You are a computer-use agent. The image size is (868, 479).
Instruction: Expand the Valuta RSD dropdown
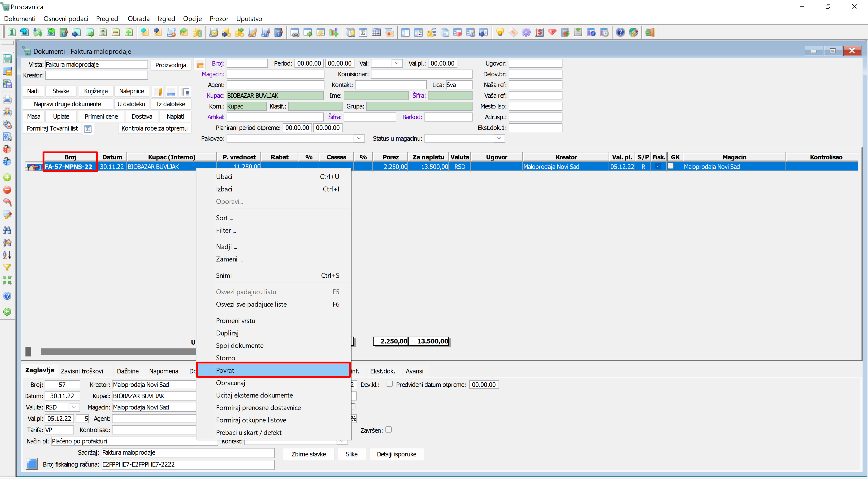click(74, 407)
